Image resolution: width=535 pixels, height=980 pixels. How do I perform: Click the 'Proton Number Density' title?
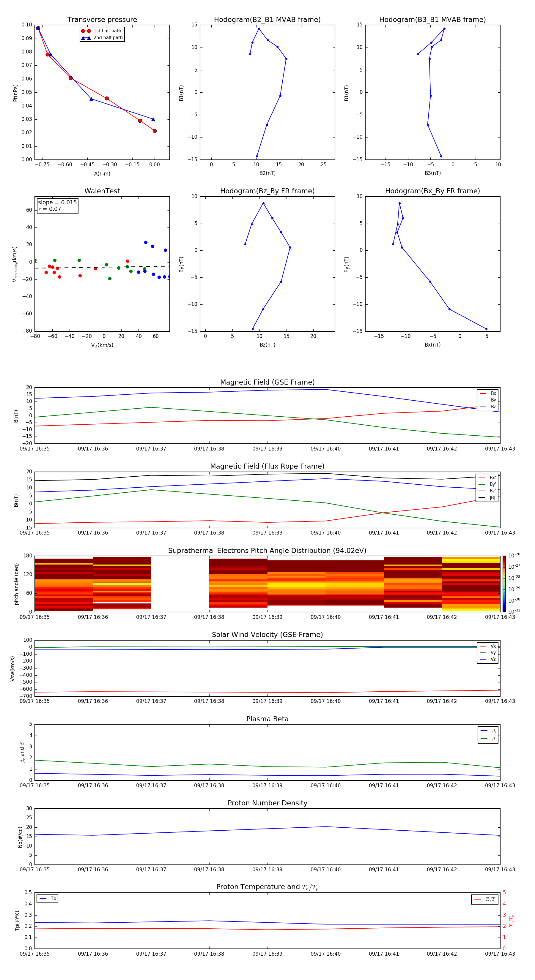[x=267, y=803]
